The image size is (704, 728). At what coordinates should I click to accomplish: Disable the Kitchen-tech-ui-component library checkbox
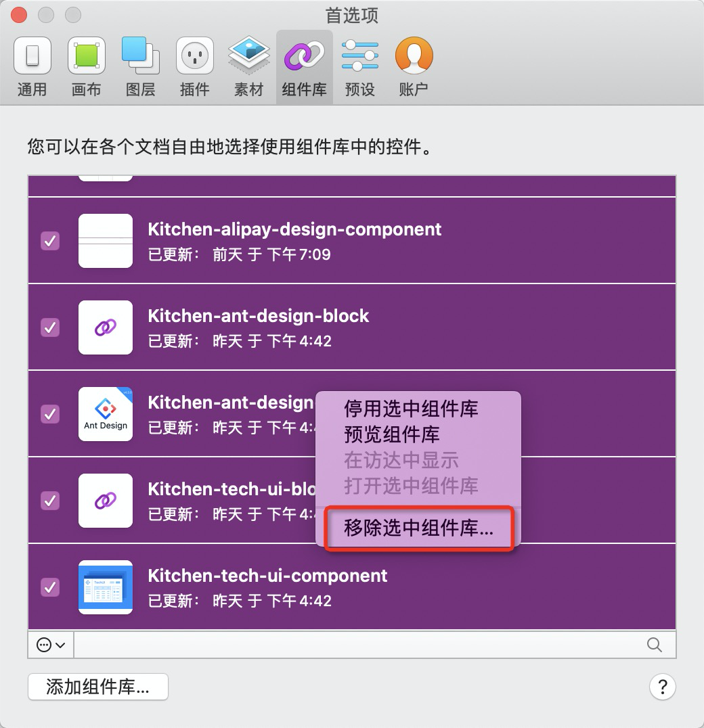[50, 587]
